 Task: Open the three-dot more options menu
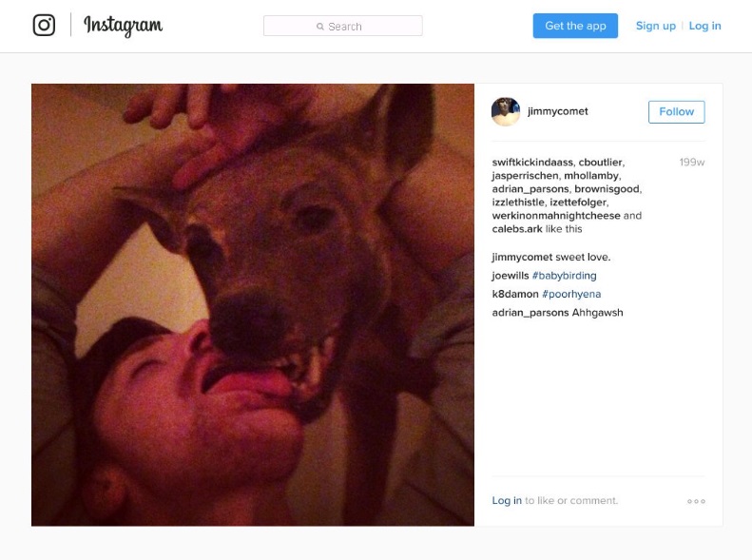tap(696, 501)
